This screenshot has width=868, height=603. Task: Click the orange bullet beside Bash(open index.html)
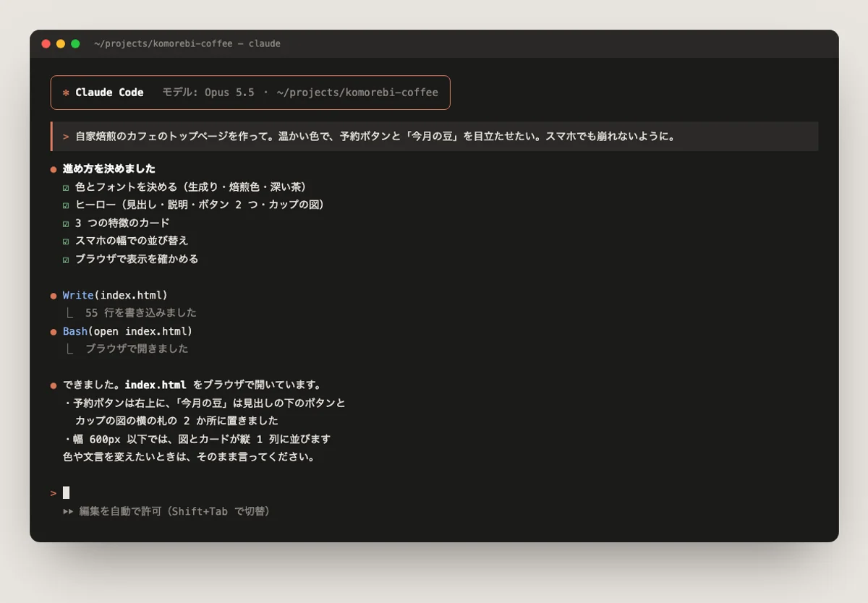click(54, 332)
